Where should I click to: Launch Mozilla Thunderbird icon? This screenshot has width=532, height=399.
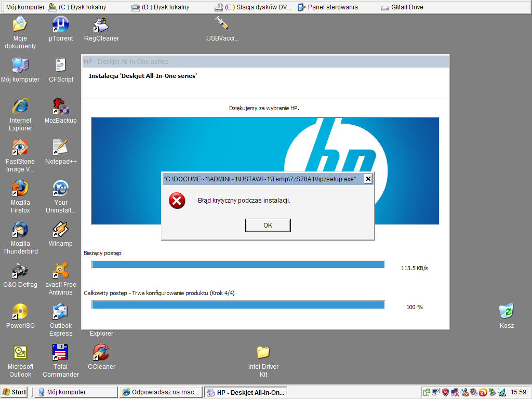[x=20, y=238]
